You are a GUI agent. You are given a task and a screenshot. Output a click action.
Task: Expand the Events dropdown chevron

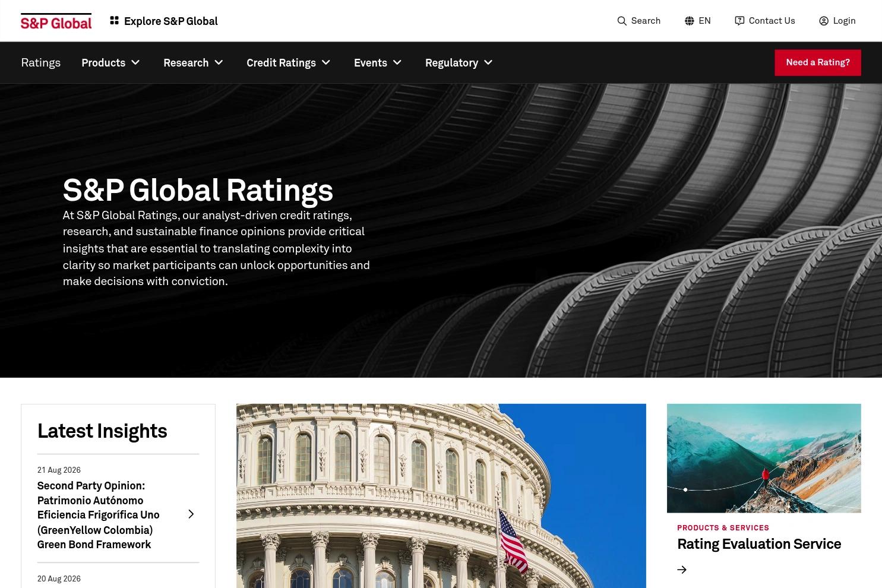pyautogui.click(x=397, y=62)
